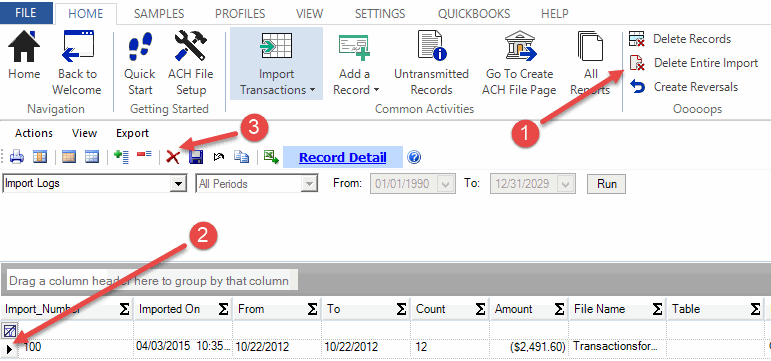Click the Import_Number column header

pyautogui.click(x=67, y=309)
